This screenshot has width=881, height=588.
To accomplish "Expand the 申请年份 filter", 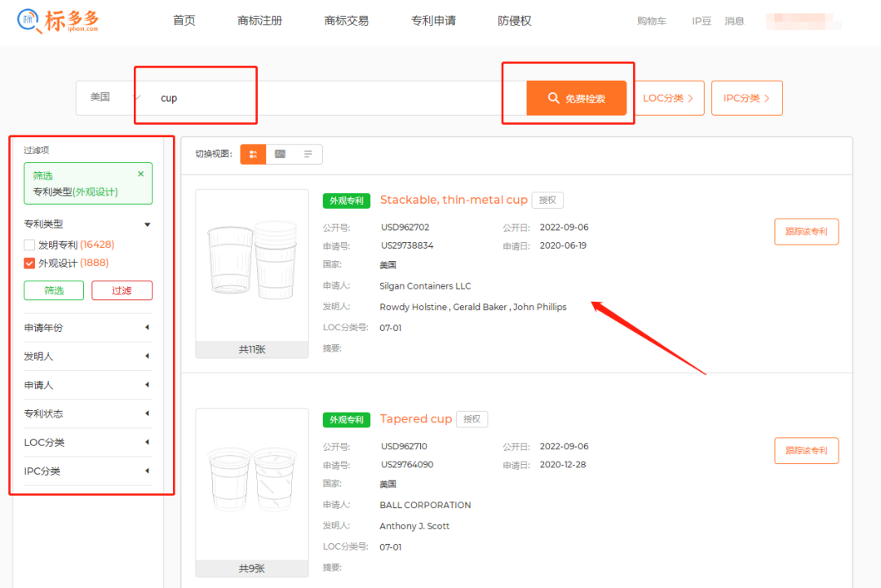I will click(x=88, y=327).
